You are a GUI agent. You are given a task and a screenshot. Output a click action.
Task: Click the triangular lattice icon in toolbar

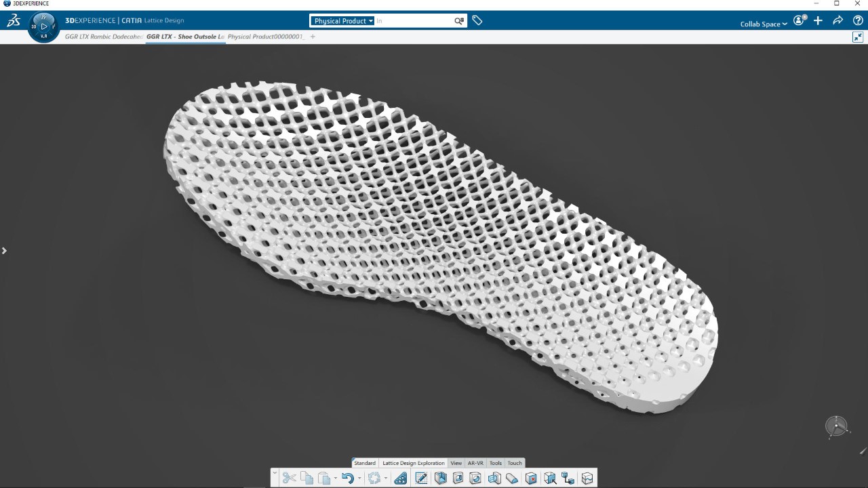400,479
